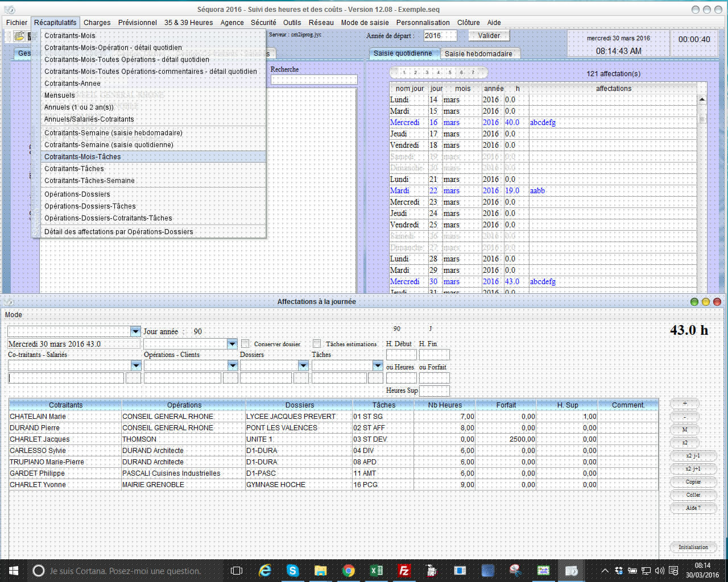728x582 pixels.
Task: Click the Copier button
Action: tap(693, 482)
